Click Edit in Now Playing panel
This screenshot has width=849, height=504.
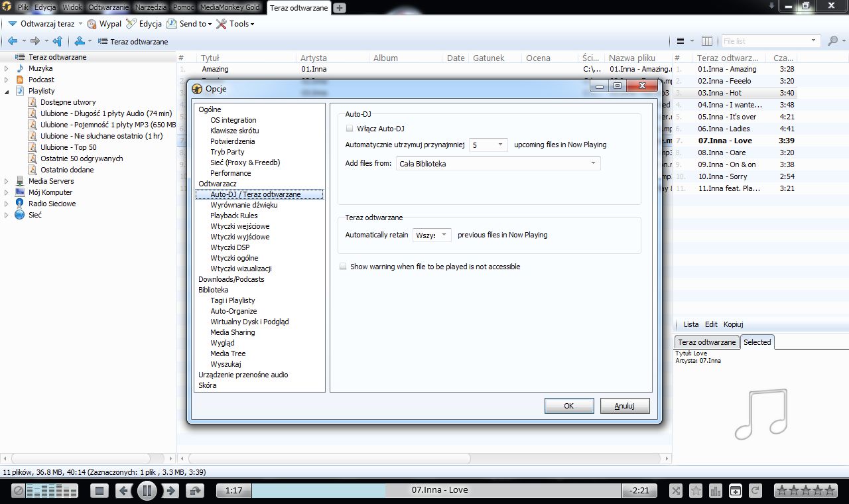coord(711,324)
